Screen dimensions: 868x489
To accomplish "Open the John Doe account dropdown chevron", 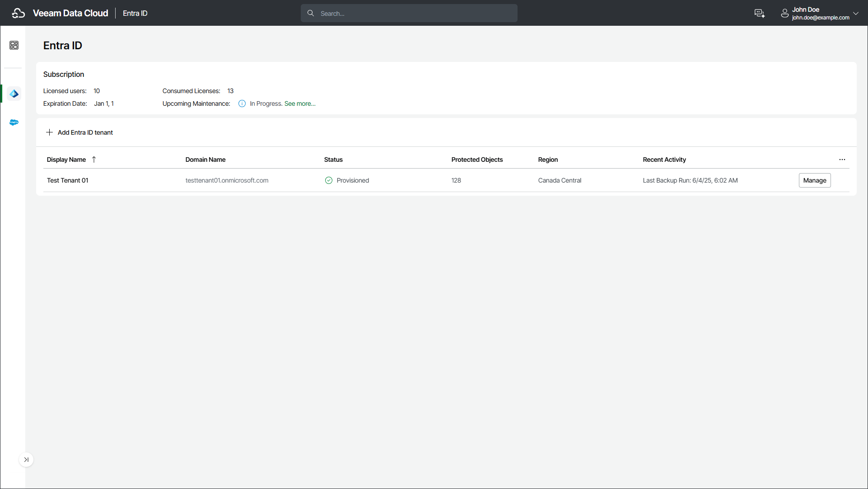I will click(856, 14).
